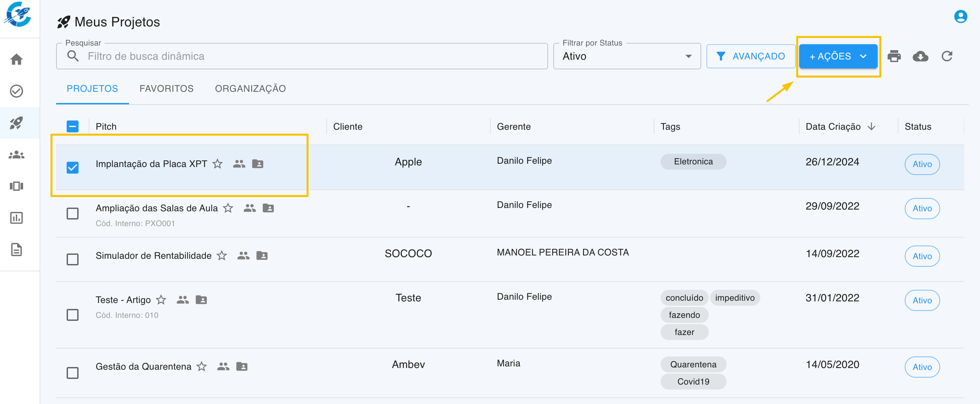Expand the + AÇÕES dropdown button

[838, 56]
